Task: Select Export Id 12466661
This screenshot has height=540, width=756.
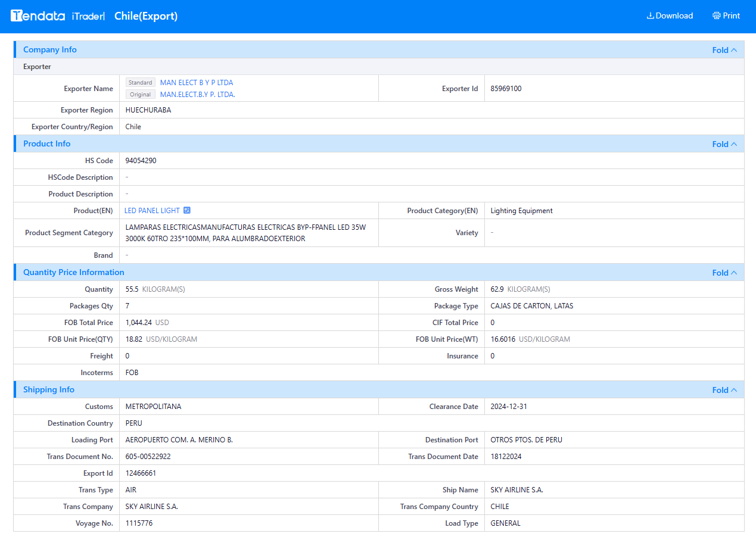Action: coord(141,473)
